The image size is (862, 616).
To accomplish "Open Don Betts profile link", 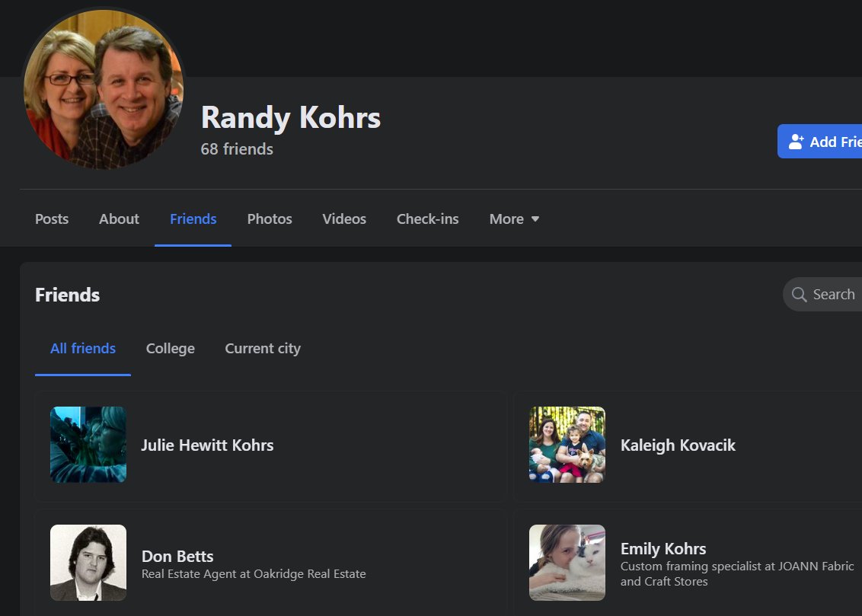I will 177,556.
